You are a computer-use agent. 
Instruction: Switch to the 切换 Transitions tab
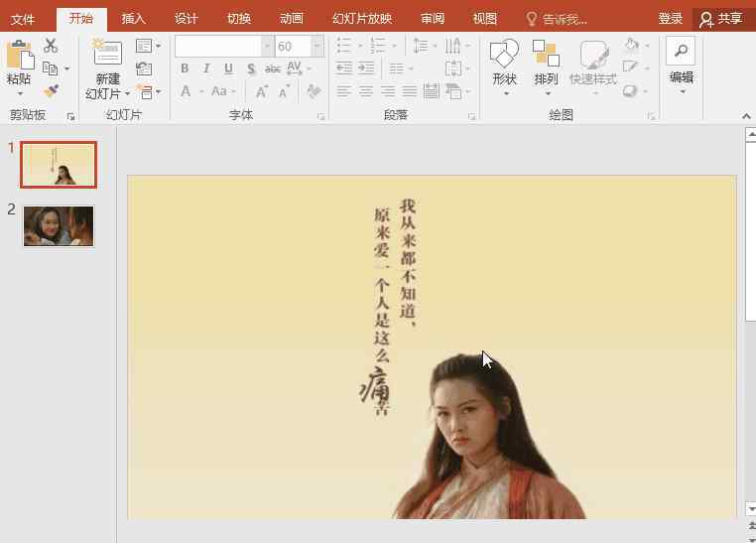[x=239, y=19]
